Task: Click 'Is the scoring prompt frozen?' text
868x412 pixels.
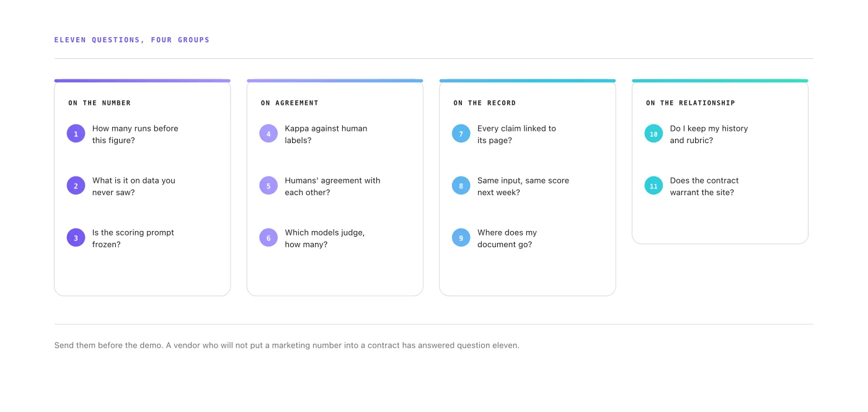Action: click(133, 239)
